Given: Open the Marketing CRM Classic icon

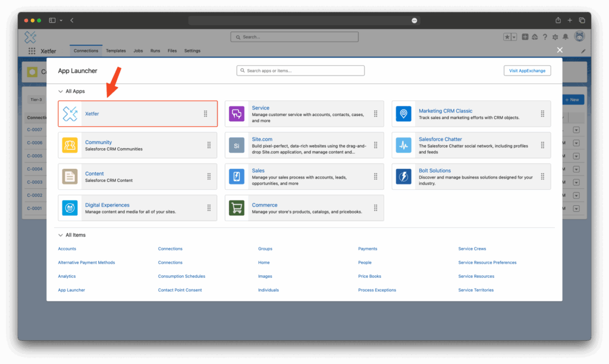Looking at the screenshot, I should click(x=404, y=114).
